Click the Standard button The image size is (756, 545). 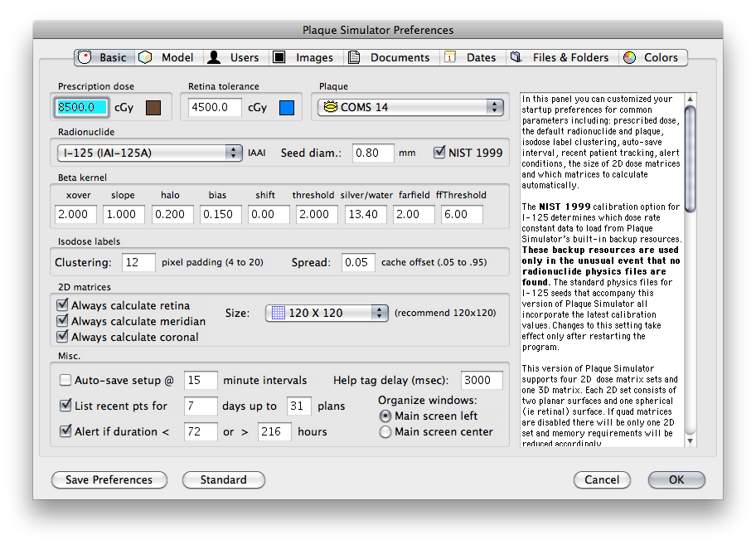(223, 479)
